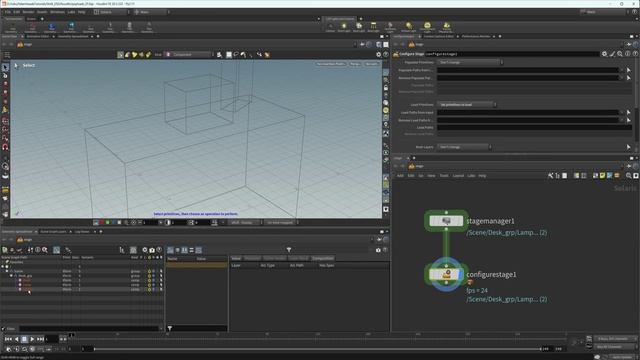Click the magnifier search icon in parameter header
The image size is (640, 360).
tap(620, 54)
